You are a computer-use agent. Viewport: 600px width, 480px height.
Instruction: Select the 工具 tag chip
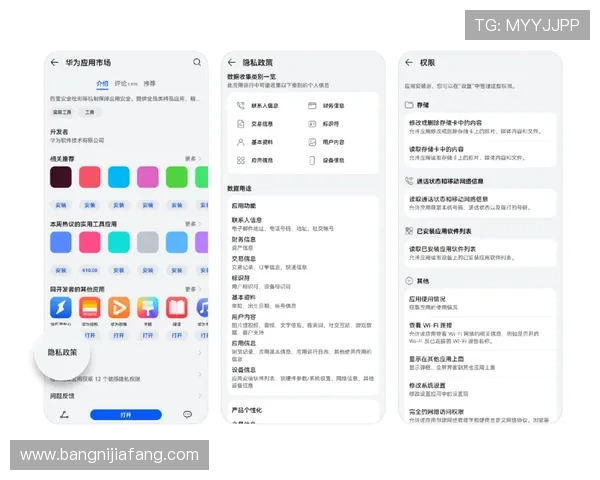tap(90, 112)
